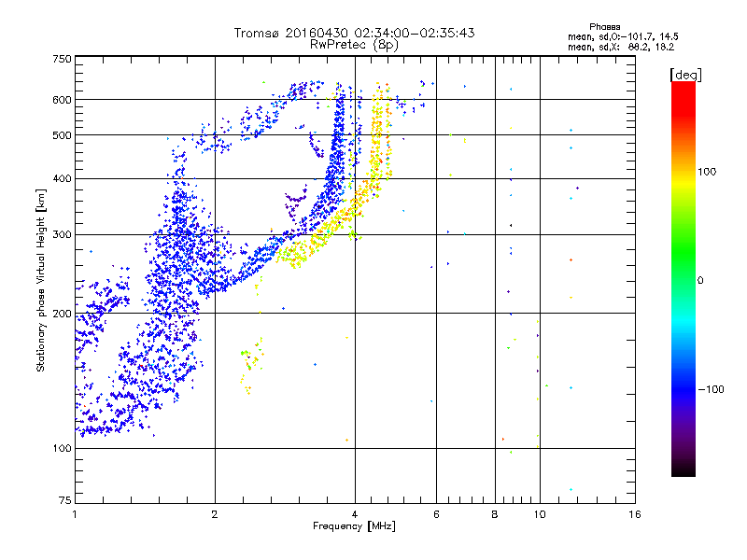The height and width of the screenshot is (560, 747).
Task: Click the y-axis tick label '500'
Action: point(62,135)
